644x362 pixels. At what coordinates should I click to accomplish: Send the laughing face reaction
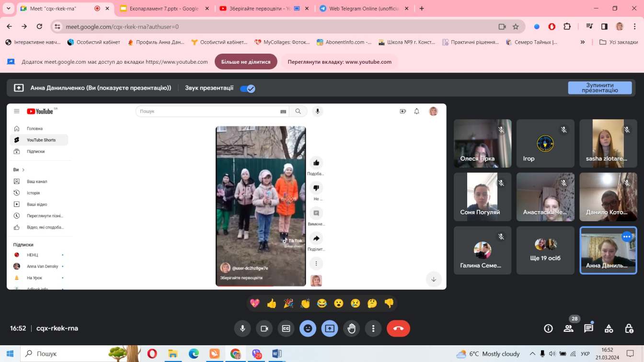322,303
